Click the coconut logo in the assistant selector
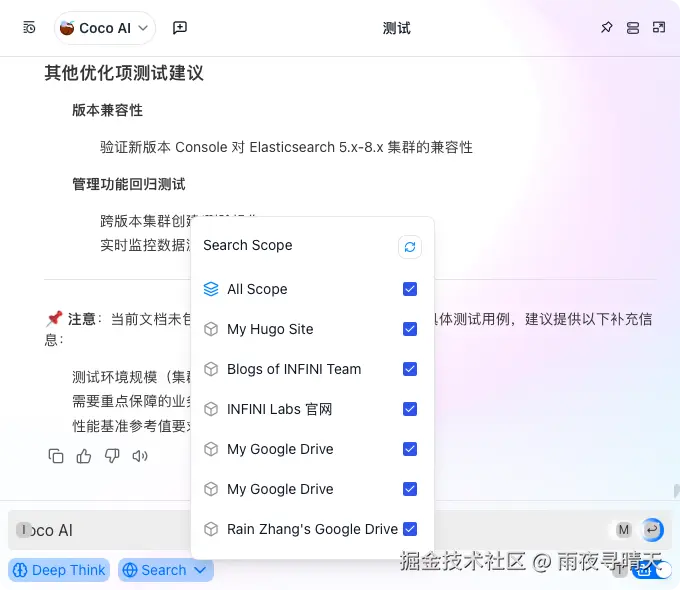Screen dimensions: 680x590 click(x=67, y=28)
